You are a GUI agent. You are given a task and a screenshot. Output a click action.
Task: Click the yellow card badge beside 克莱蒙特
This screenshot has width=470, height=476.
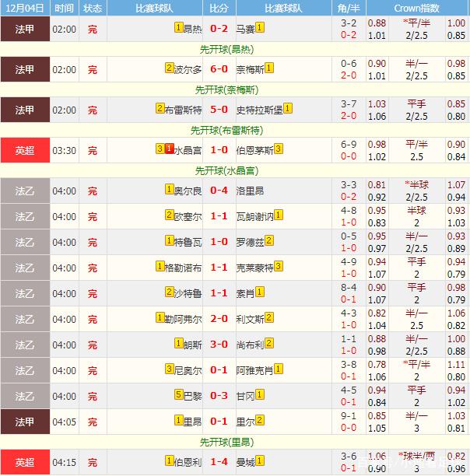279,266
